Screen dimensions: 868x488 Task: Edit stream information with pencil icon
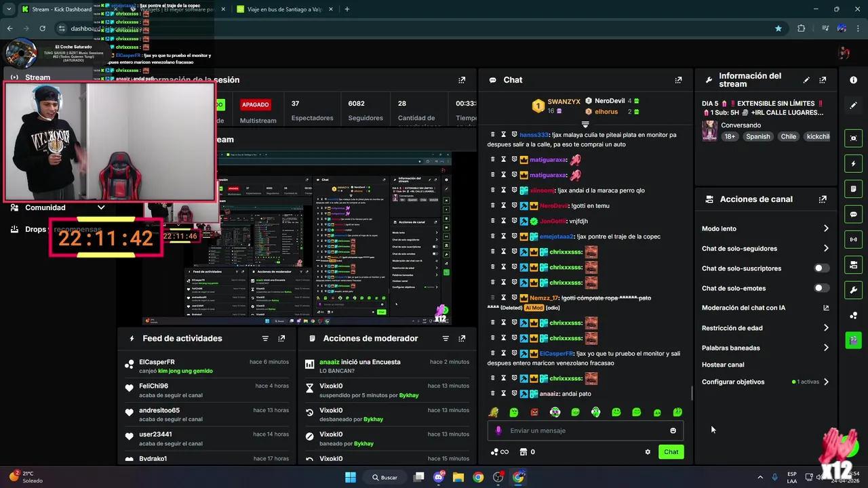click(806, 80)
